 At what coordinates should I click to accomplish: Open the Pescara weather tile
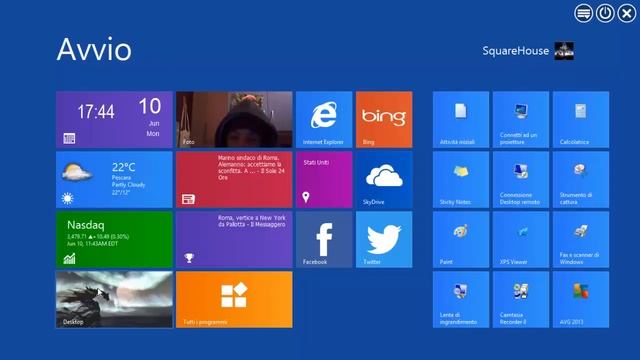114,180
